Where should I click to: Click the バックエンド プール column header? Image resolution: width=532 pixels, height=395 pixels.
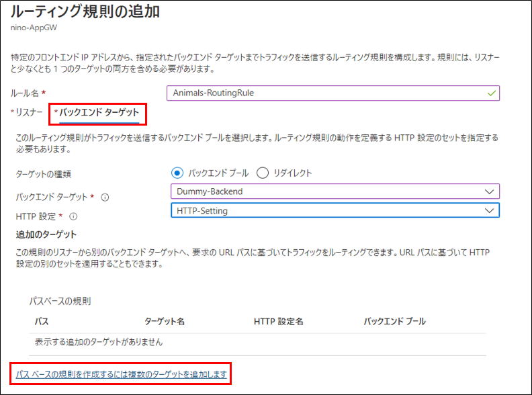[394, 321]
